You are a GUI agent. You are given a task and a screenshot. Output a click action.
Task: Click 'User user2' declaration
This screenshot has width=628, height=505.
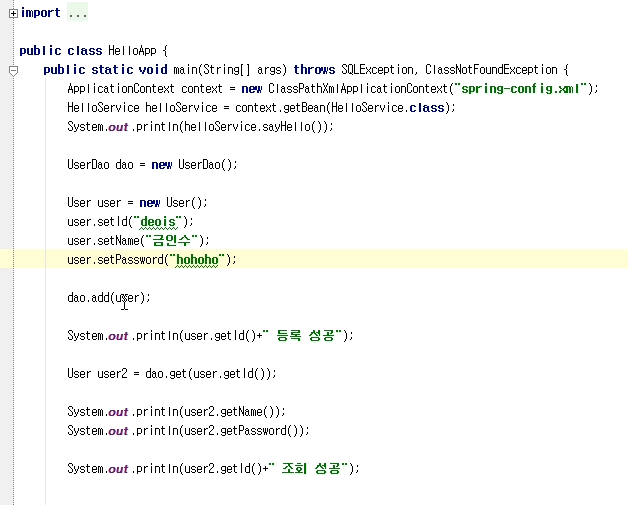point(97,374)
